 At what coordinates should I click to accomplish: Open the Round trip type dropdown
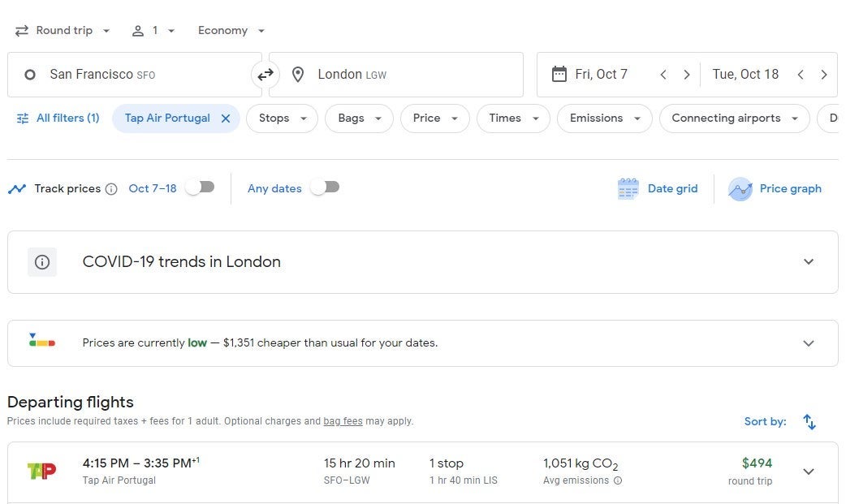63,31
